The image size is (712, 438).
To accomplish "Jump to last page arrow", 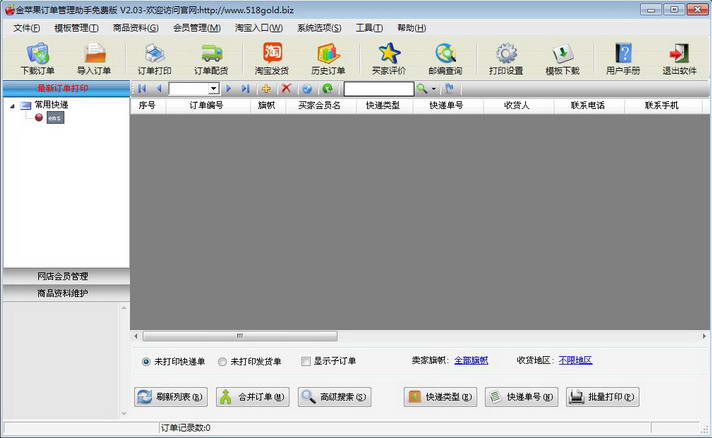I will click(245, 89).
